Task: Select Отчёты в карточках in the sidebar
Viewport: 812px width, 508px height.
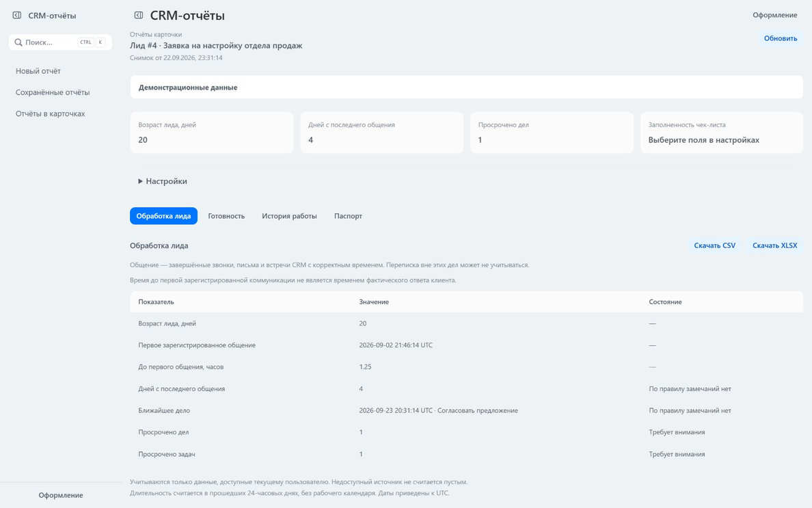Action: pos(50,113)
